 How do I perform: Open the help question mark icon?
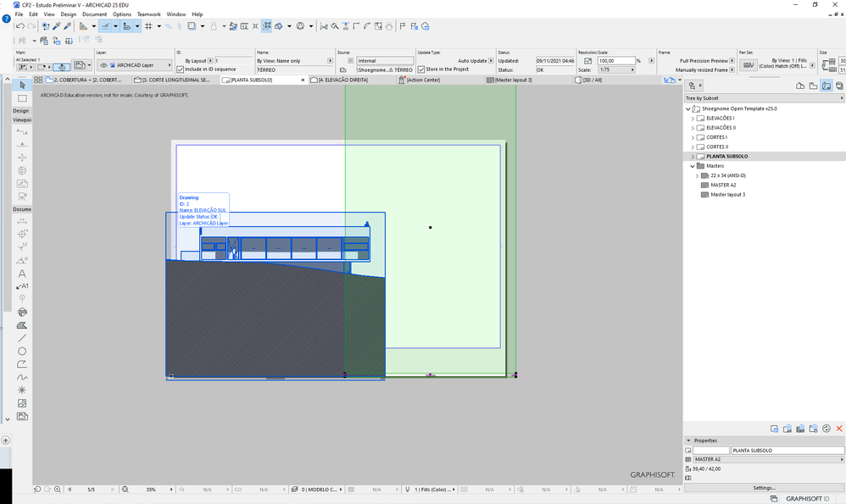point(6,17)
